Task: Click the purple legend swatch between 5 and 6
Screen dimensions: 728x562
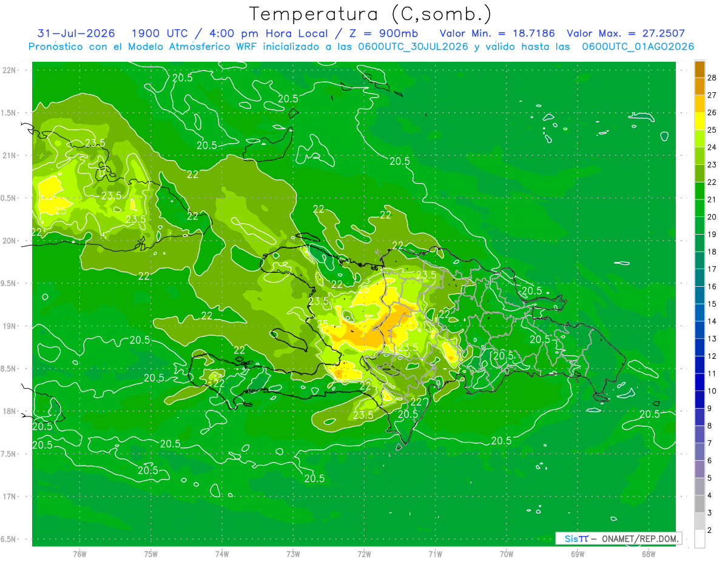Action: pos(699,469)
